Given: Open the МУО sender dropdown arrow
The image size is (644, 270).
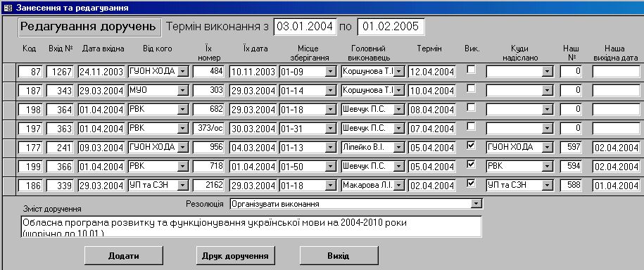Looking at the screenshot, I should click(x=184, y=90).
